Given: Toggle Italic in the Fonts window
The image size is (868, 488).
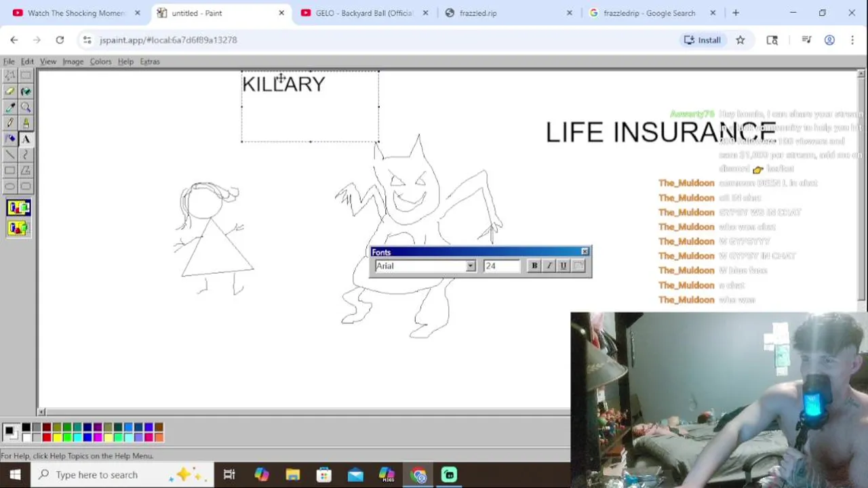Looking at the screenshot, I should [549, 266].
